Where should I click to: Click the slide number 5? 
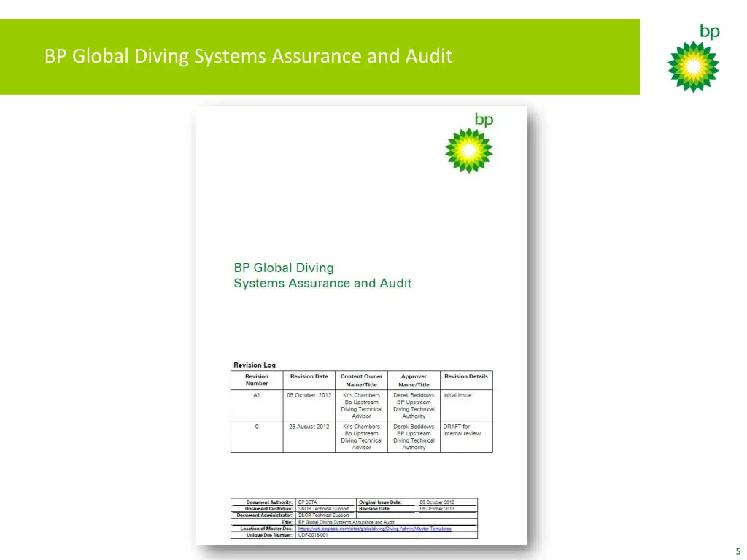[x=738, y=551]
